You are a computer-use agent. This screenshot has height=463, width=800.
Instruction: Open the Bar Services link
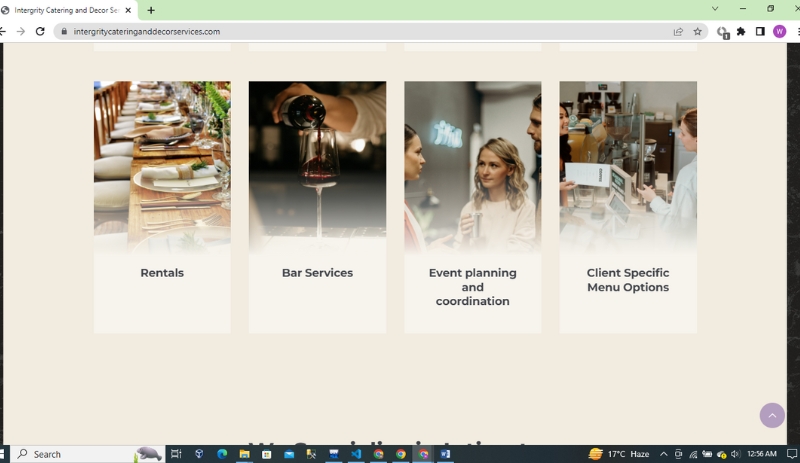(x=317, y=273)
